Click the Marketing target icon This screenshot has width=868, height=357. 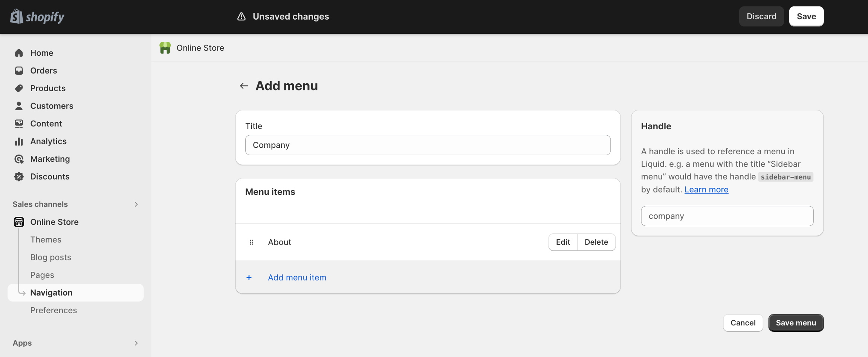(19, 159)
